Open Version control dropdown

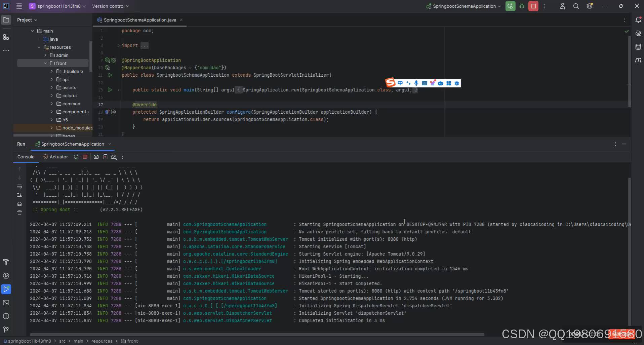[111, 6]
